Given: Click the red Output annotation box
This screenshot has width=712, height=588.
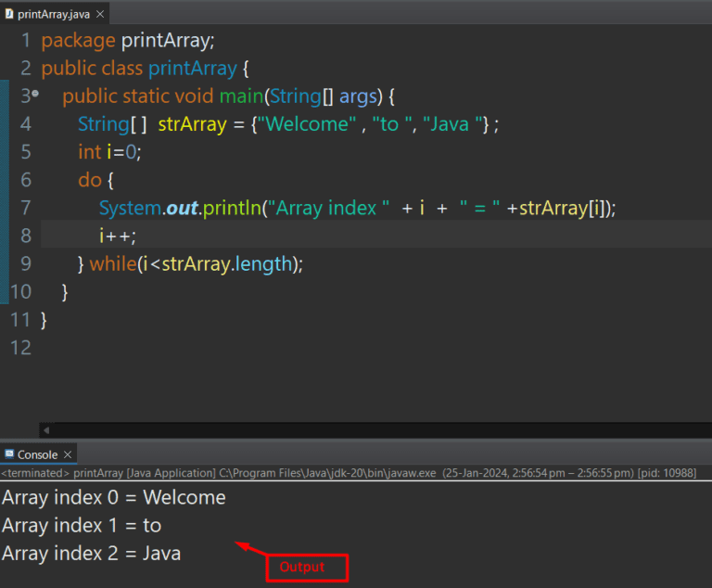Looking at the screenshot, I should click(x=307, y=567).
